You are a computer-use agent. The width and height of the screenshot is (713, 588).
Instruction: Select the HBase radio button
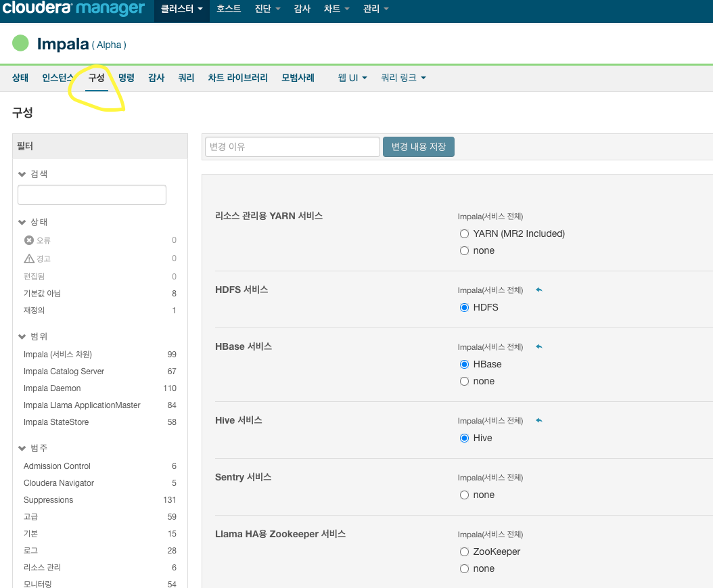point(464,364)
